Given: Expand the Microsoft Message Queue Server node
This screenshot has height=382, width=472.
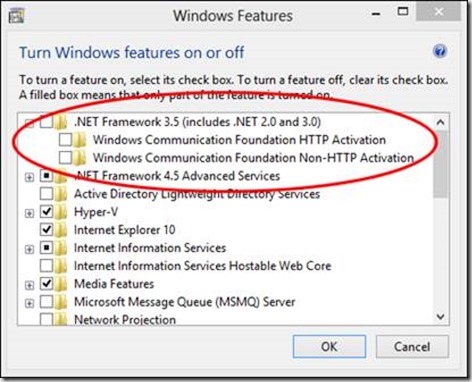Looking at the screenshot, I should [x=29, y=303].
